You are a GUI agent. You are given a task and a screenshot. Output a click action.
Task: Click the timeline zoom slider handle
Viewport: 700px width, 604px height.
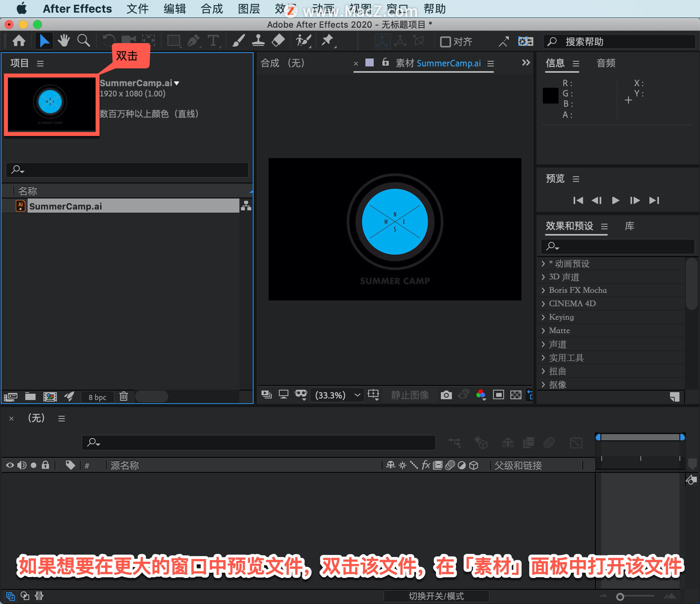620,596
